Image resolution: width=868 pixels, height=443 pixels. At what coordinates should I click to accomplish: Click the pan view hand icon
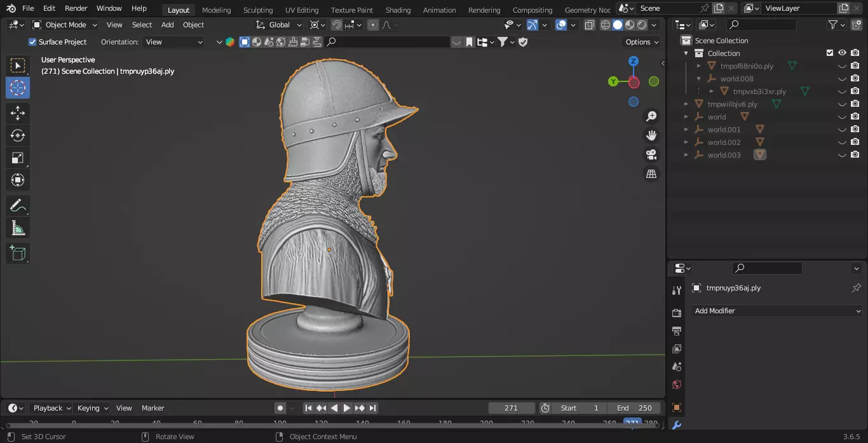click(x=651, y=135)
